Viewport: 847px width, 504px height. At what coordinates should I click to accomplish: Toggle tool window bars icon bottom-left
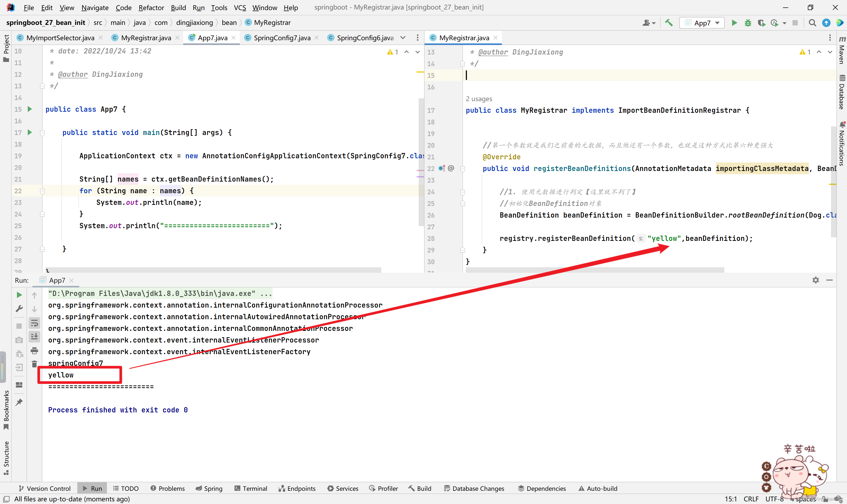pyautogui.click(x=6, y=499)
